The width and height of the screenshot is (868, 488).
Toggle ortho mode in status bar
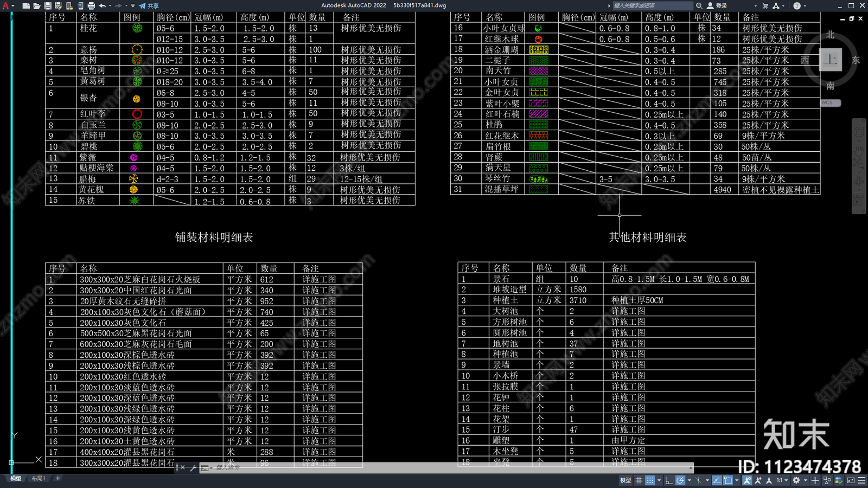point(669,480)
